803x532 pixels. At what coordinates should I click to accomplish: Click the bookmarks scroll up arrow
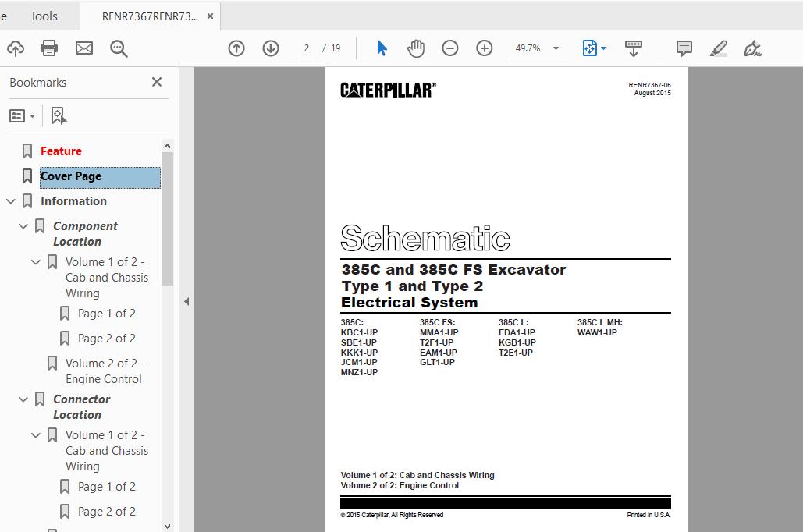(x=167, y=146)
